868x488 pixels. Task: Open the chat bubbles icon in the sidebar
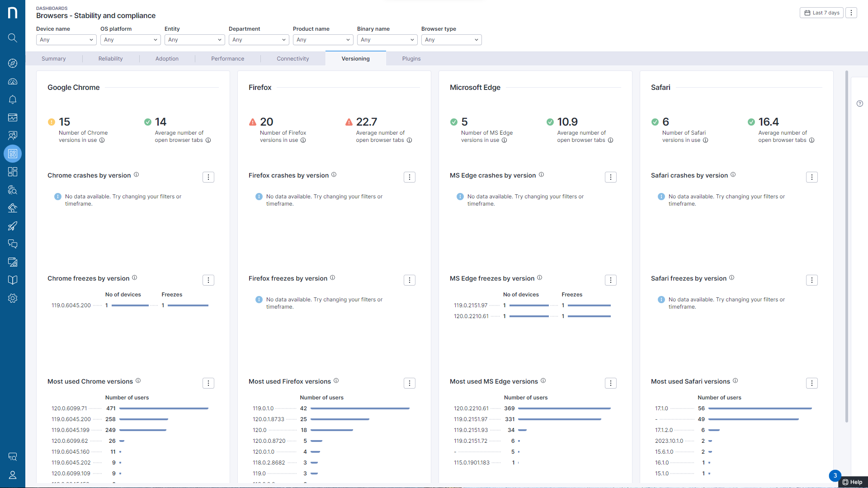coord(13,244)
